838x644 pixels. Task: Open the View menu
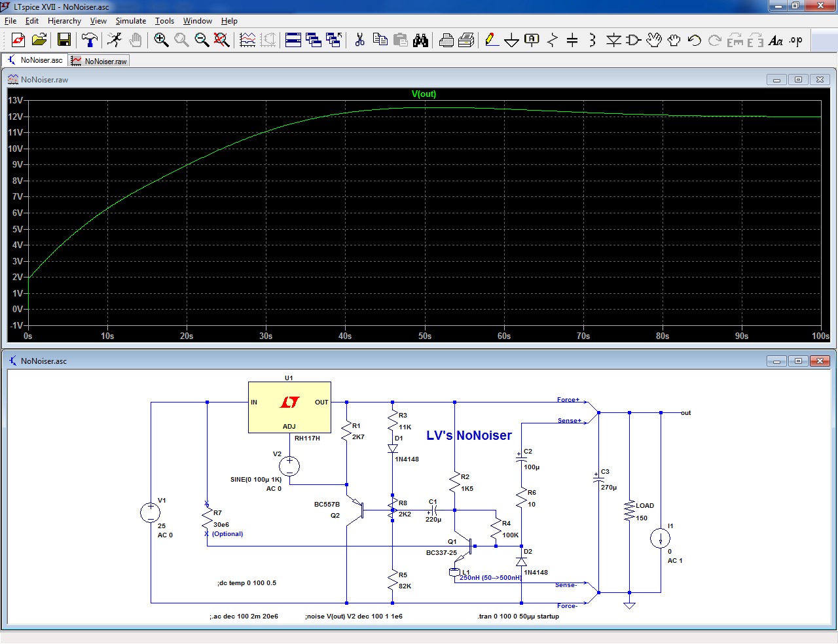pyautogui.click(x=98, y=21)
